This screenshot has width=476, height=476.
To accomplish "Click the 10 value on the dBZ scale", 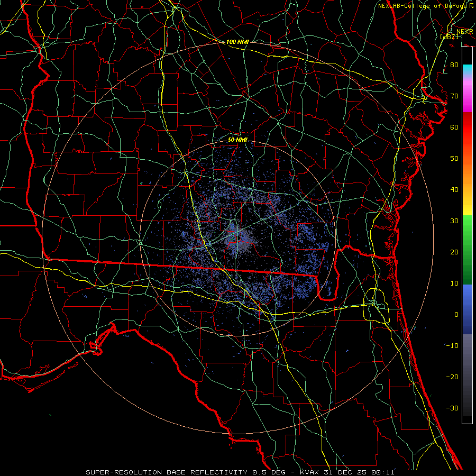I will [x=454, y=283].
